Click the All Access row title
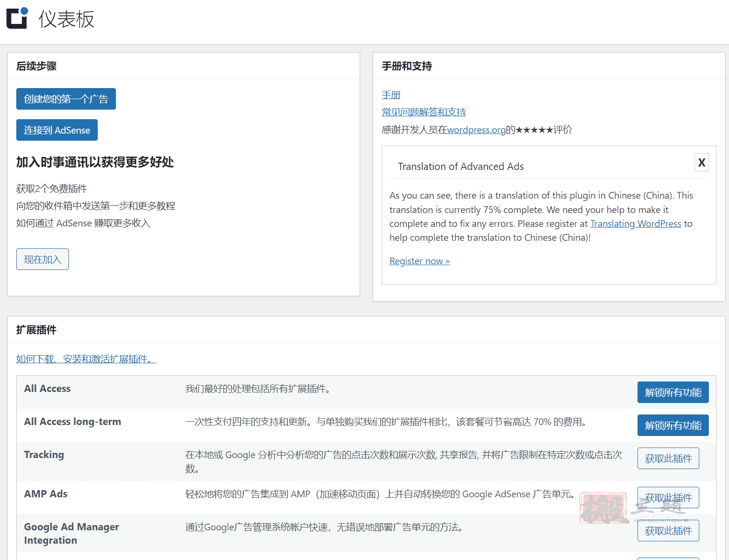The image size is (729, 560). pyautogui.click(x=47, y=389)
